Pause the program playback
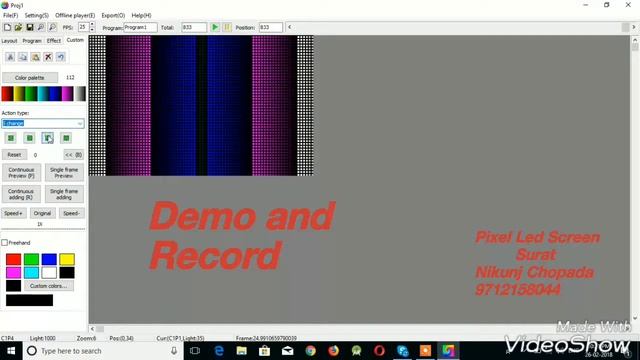This screenshot has width=640, height=360. (227, 27)
